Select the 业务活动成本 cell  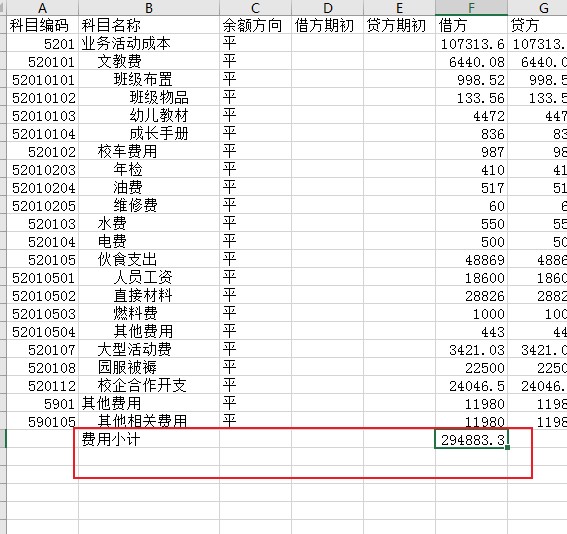[149, 43]
